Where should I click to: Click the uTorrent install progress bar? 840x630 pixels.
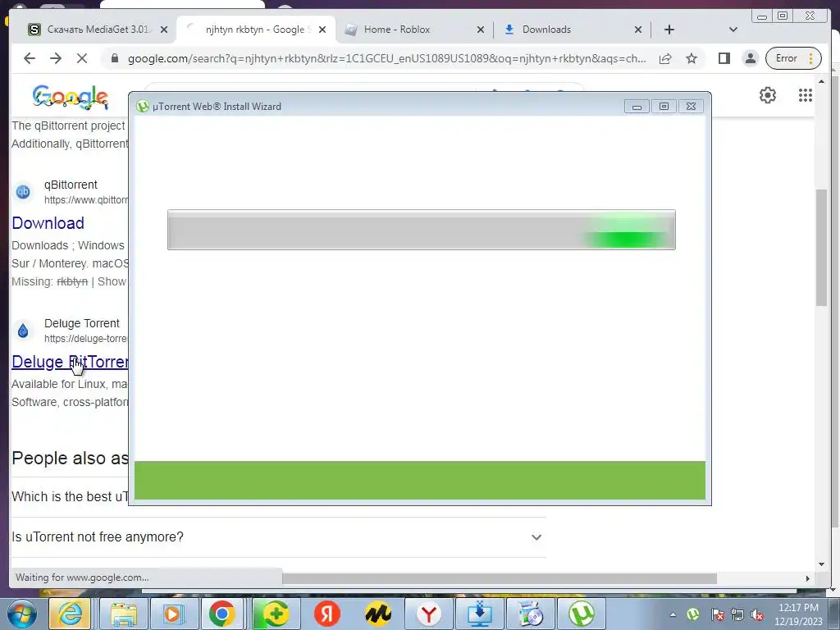pyautogui.click(x=421, y=230)
